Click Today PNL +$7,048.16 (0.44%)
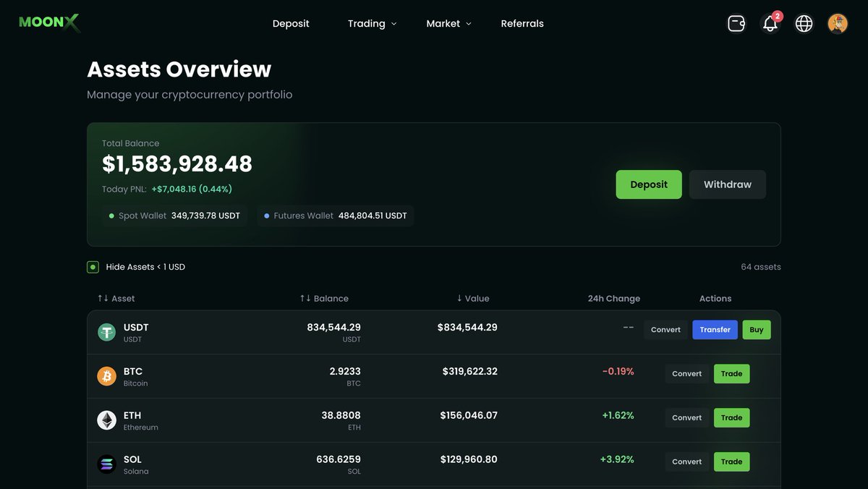 point(167,189)
